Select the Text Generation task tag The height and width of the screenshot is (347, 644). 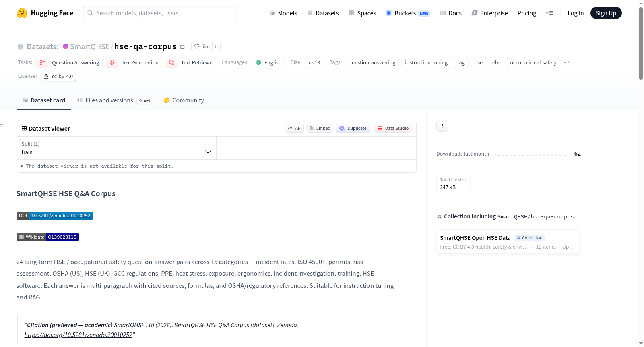click(134, 62)
